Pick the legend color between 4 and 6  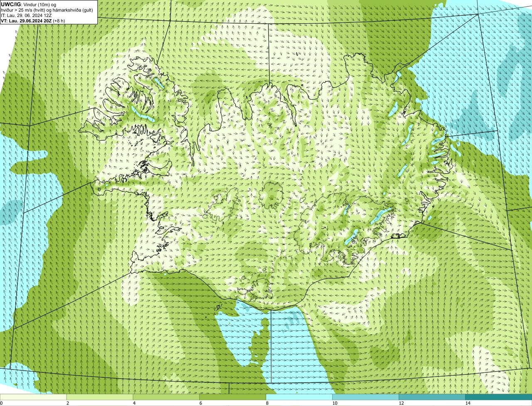click(x=167, y=397)
